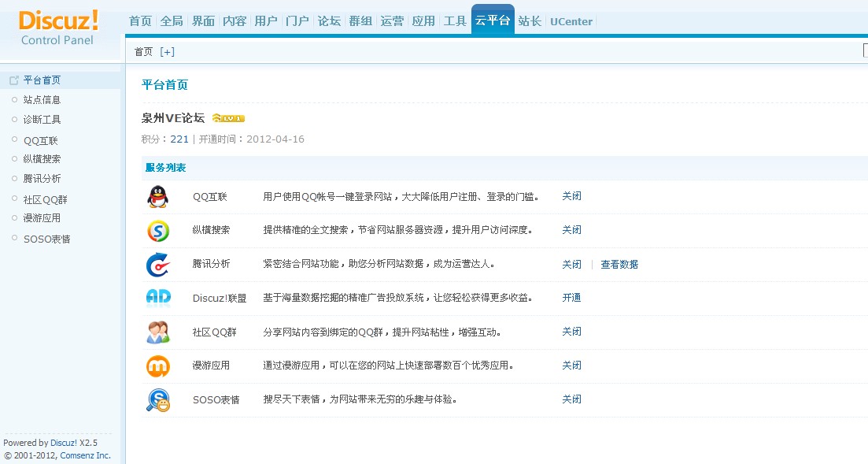Image resolution: width=868 pixels, height=464 pixels.
Task: Click the QQ互联 service name in the list
Action: pyautogui.click(x=210, y=197)
